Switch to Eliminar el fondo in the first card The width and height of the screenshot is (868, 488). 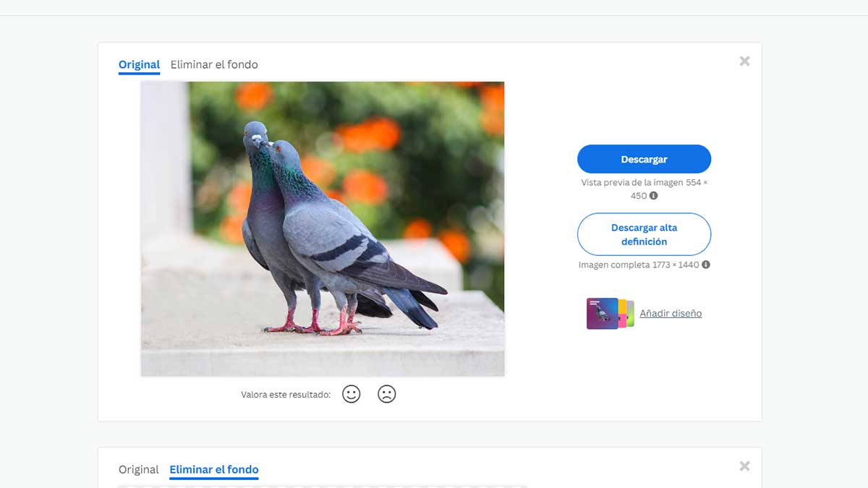point(214,64)
